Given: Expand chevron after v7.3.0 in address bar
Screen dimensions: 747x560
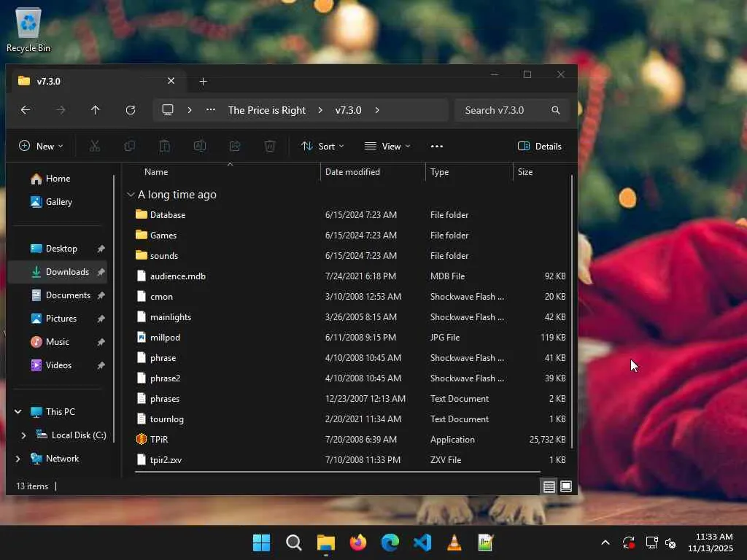Looking at the screenshot, I should 377,110.
